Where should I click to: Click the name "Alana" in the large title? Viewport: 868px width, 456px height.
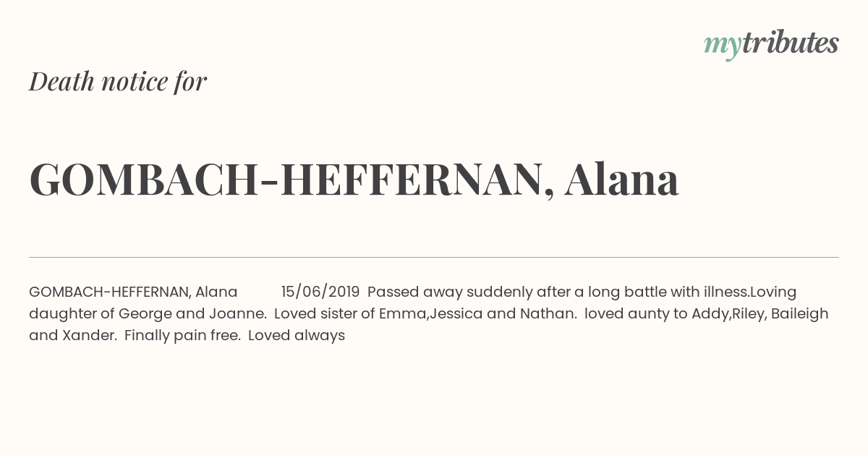(622, 179)
